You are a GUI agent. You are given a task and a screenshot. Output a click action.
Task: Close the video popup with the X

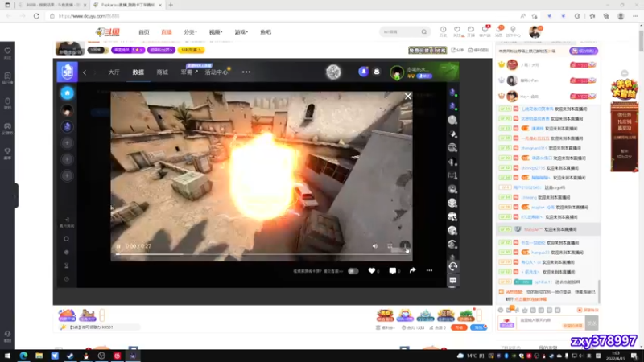[408, 96]
